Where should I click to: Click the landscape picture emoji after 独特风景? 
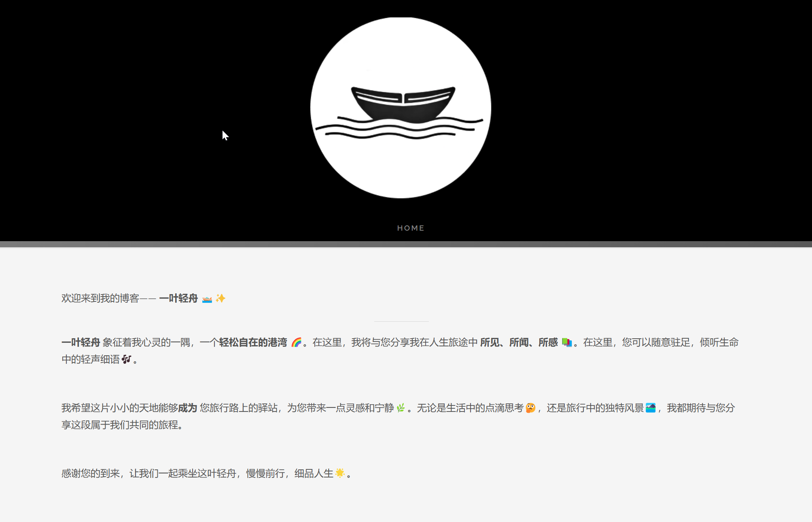click(651, 408)
